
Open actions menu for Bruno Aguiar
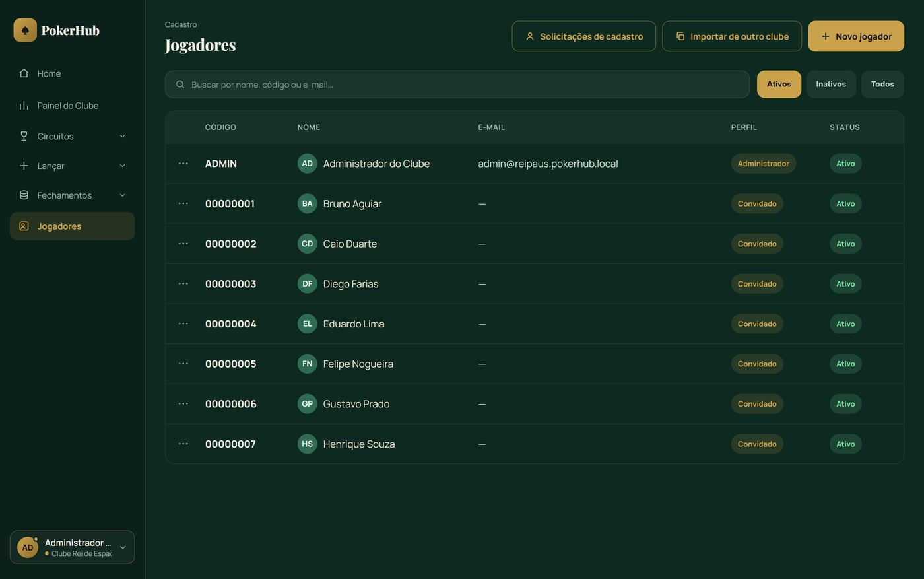pos(183,203)
